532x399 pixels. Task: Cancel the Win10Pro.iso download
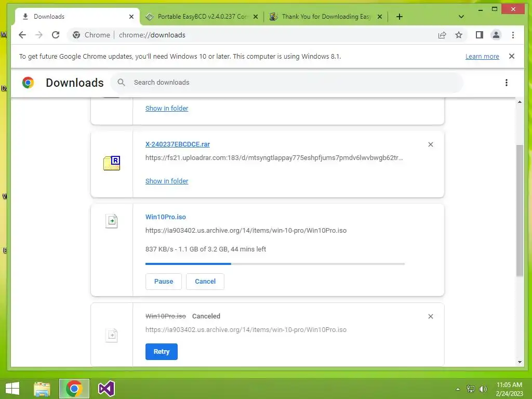[205, 281]
